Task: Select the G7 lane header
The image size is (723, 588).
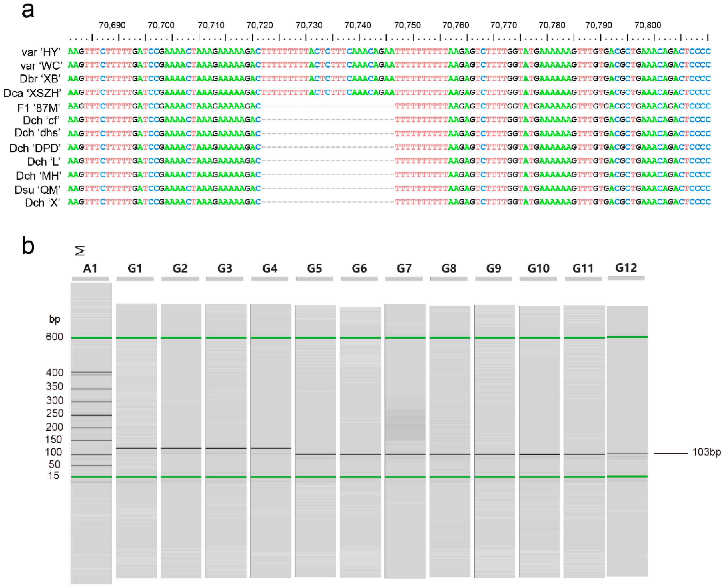Action: (404, 269)
